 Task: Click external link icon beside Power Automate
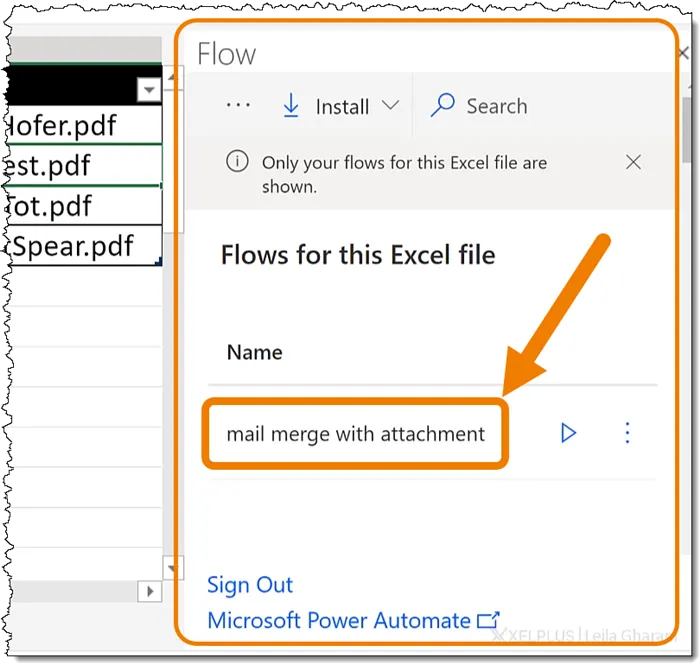488,621
